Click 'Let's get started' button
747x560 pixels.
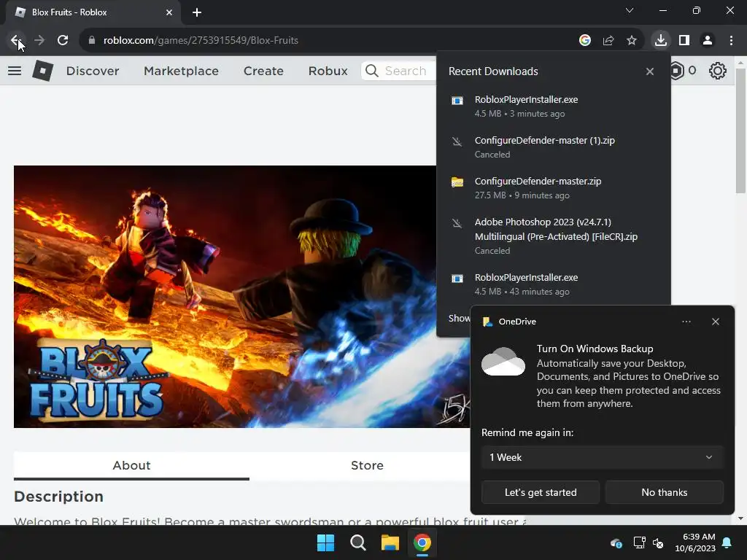pyautogui.click(x=541, y=492)
